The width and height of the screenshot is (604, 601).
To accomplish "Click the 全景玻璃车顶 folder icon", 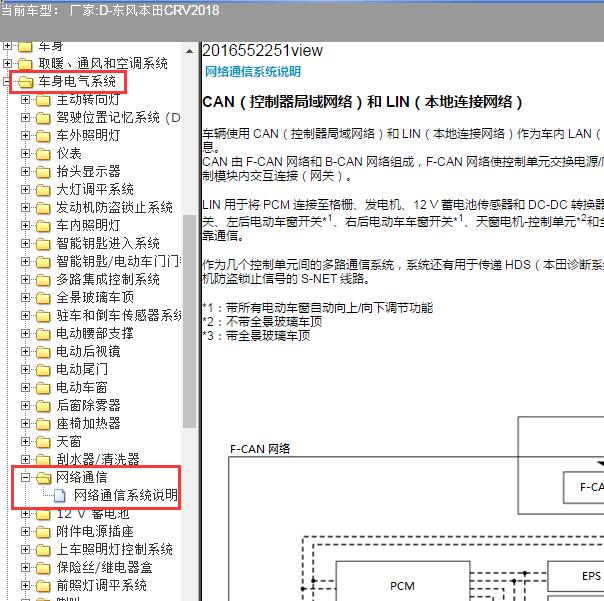I will click(43, 298).
